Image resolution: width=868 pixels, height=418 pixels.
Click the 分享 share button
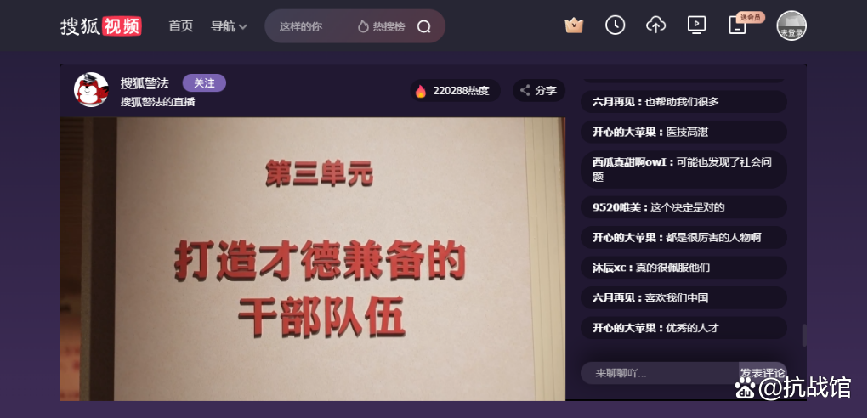coord(538,91)
